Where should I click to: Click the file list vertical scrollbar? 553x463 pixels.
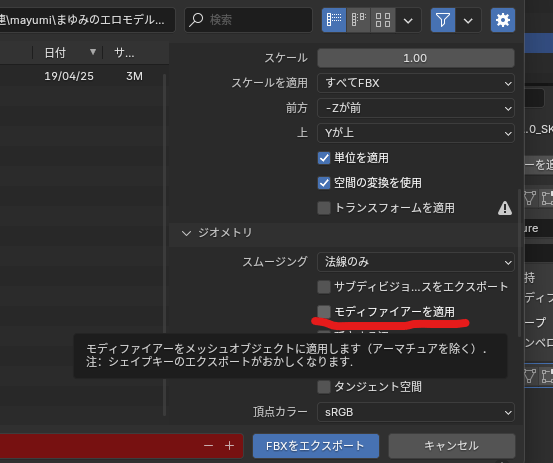165,245
